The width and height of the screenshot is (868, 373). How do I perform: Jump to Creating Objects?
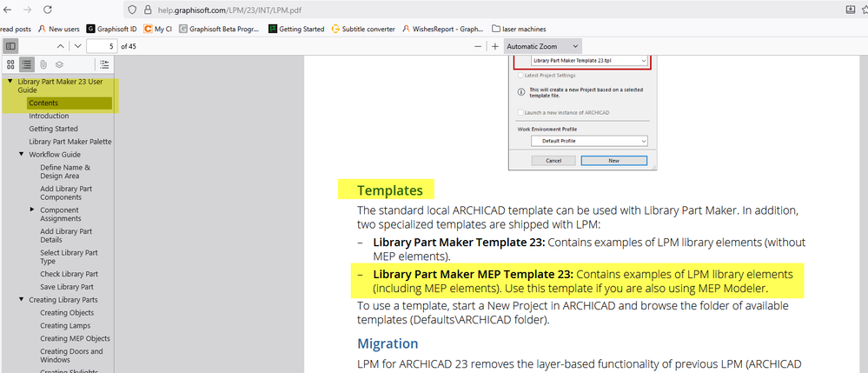coord(67,313)
